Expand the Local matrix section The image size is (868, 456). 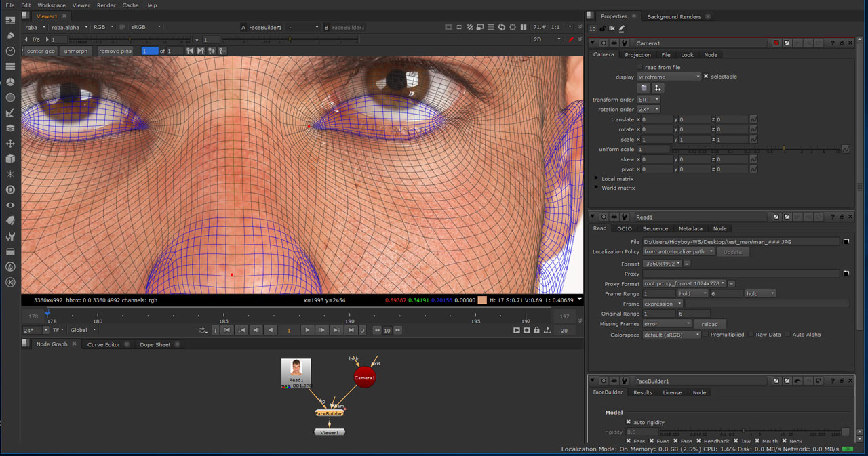[x=597, y=178]
